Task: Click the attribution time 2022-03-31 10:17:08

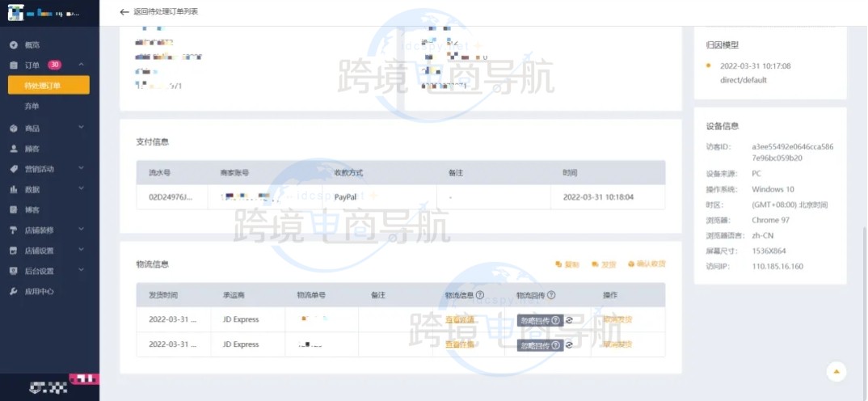Action: (755, 66)
